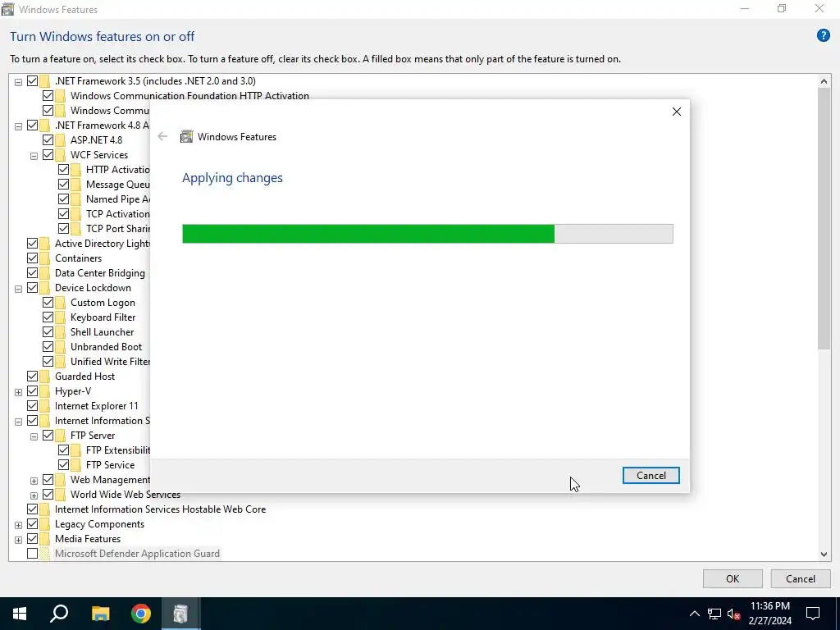This screenshot has height=630, width=840.
Task: Launch File Explorer from taskbar
Action: pyautogui.click(x=100, y=614)
